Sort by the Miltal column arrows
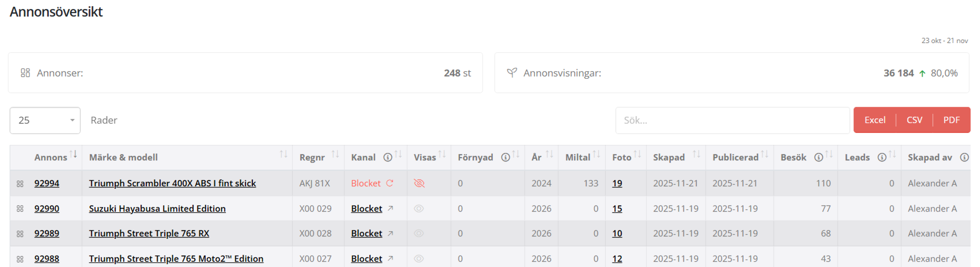This screenshot has width=980, height=267. tap(596, 154)
